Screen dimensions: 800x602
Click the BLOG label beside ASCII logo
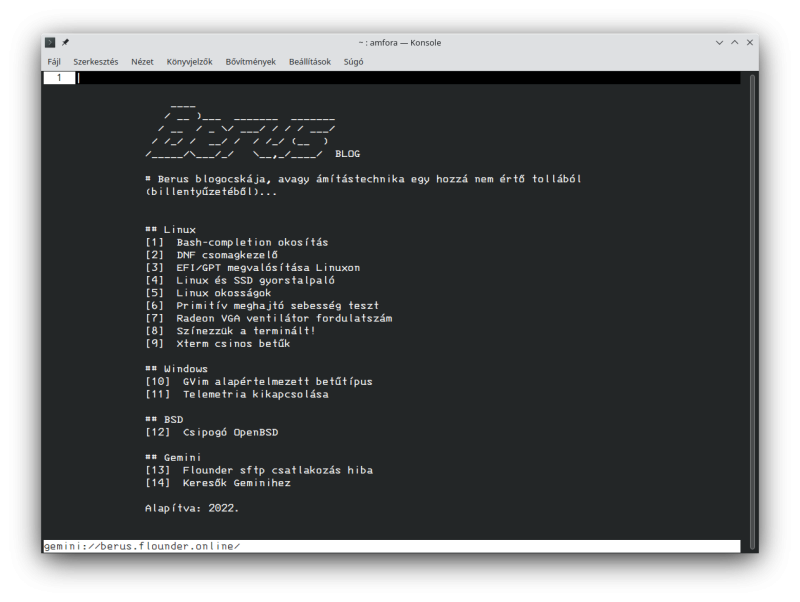coord(347,154)
